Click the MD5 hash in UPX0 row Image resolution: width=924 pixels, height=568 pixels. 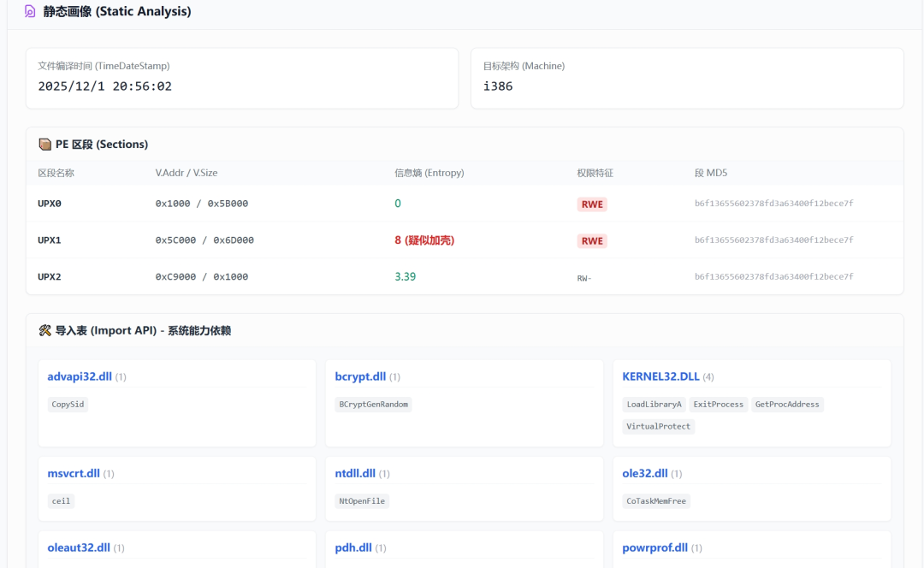tap(773, 204)
